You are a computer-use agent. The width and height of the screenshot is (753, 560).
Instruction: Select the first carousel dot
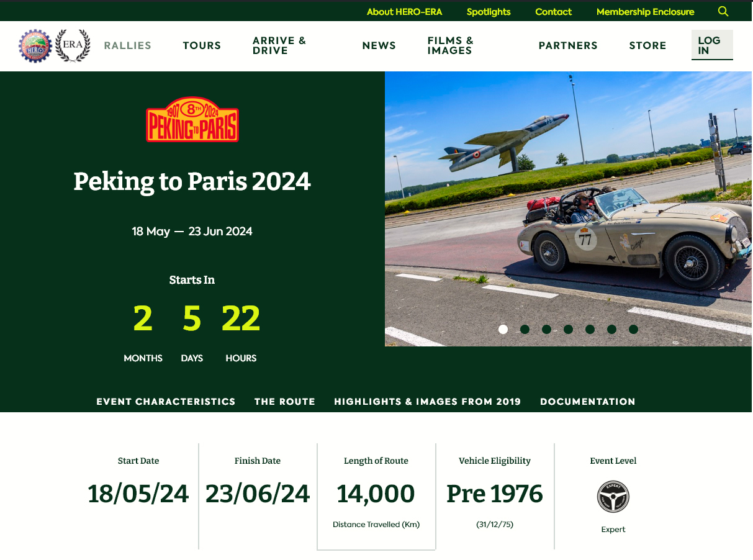coord(503,329)
